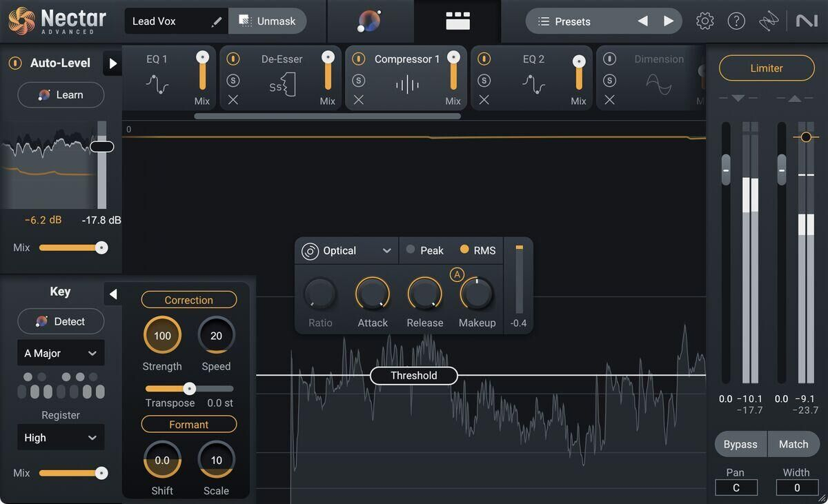Click the Learn button
This screenshot has height=504, width=828.
click(61, 95)
